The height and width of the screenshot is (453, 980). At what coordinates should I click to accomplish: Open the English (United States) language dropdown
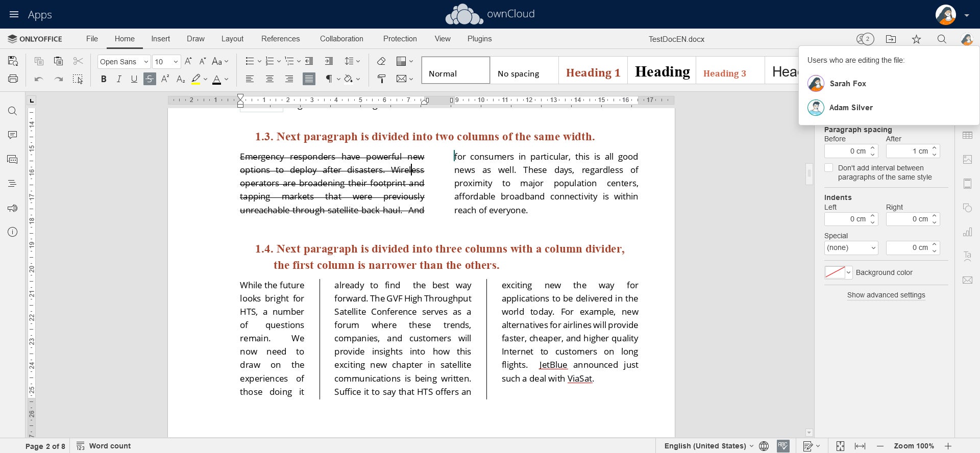(708, 446)
